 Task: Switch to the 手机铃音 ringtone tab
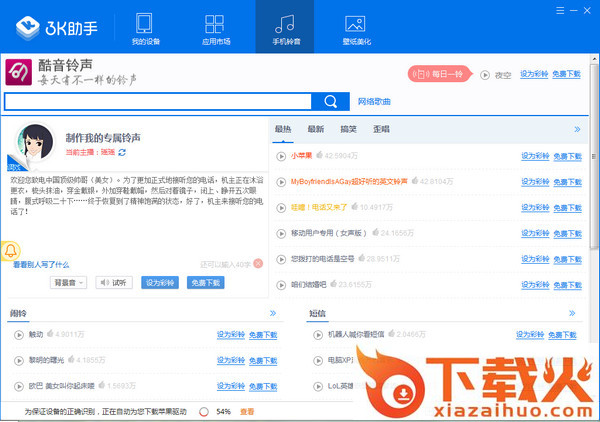(x=285, y=27)
